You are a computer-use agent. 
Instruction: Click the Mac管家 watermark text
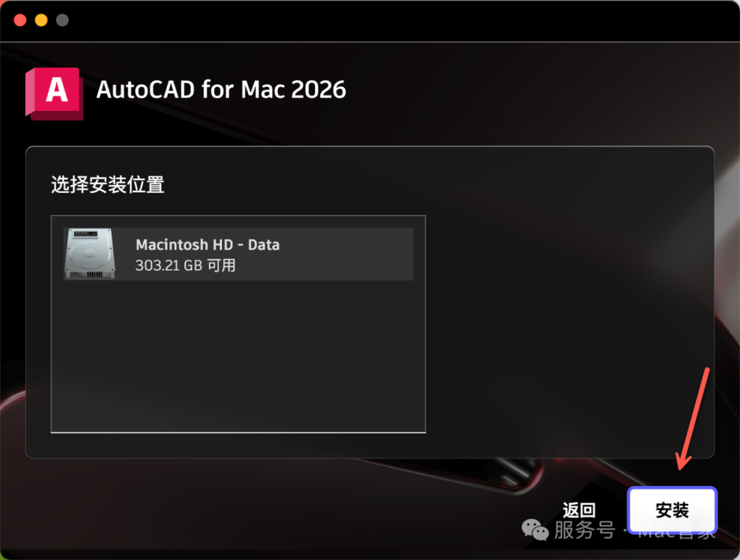pos(676,531)
